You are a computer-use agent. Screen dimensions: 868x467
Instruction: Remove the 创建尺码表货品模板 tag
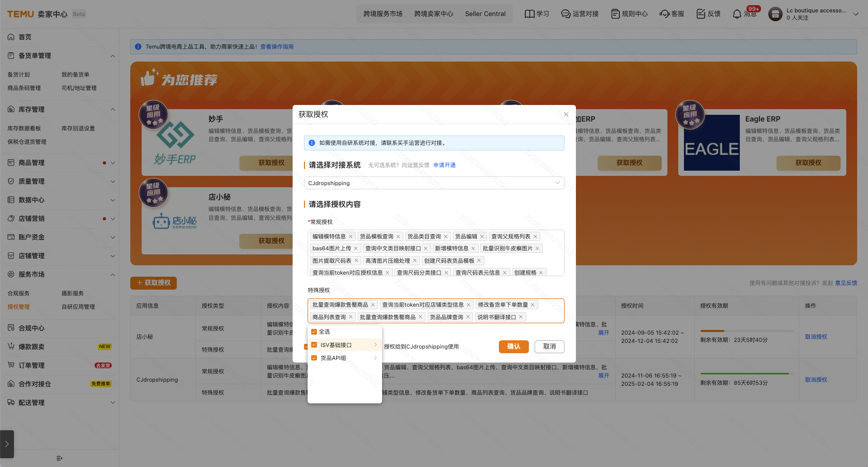click(x=479, y=261)
